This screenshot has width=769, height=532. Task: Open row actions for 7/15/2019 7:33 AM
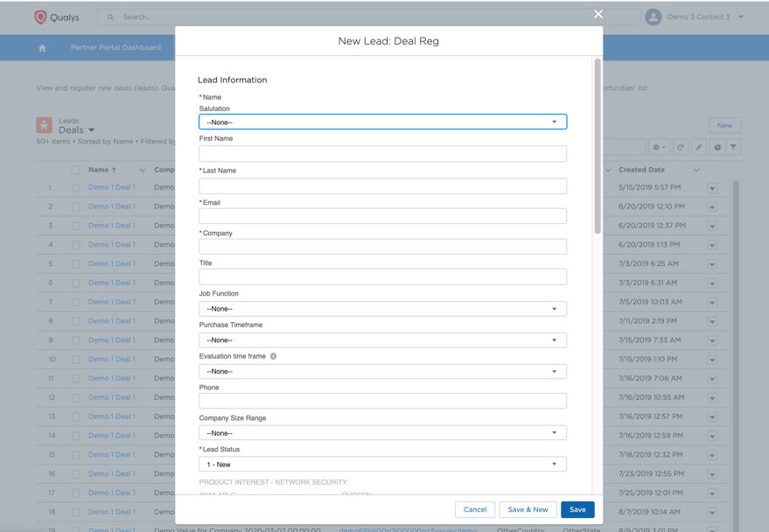click(x=712, y=340)
